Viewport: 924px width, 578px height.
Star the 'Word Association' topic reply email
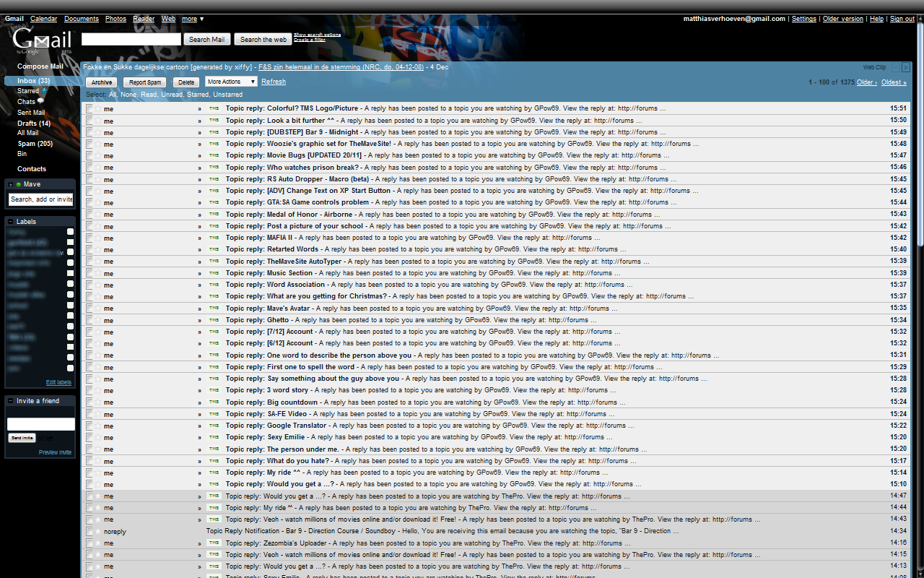(x=97, y=285)
